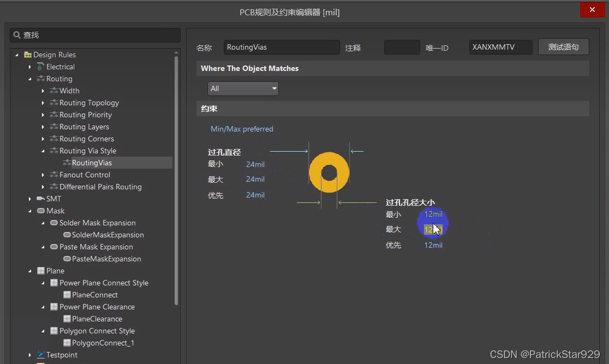
Task: Click the 唯一ID XANXMMTV field
Action: point(500,47)
